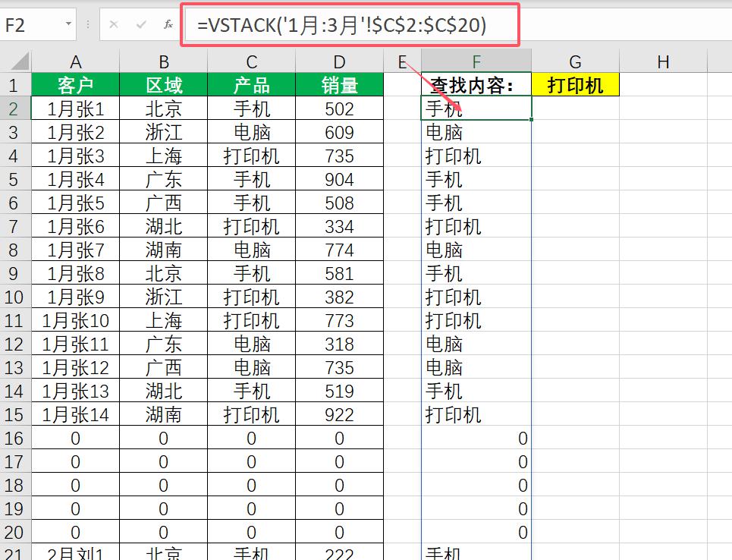732x560 pixels.
Task: Click the sales value 519
Action: click(339, 391)
